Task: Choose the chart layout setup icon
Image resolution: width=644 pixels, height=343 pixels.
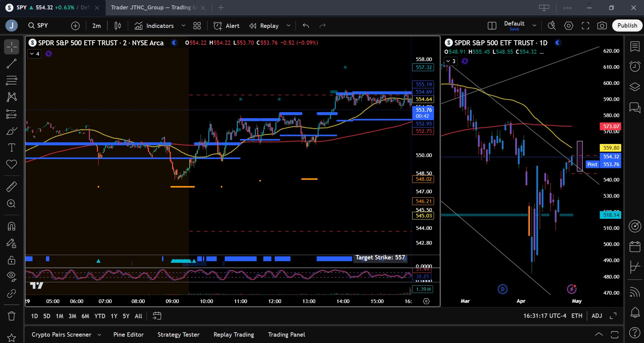Action: [492, 26]
